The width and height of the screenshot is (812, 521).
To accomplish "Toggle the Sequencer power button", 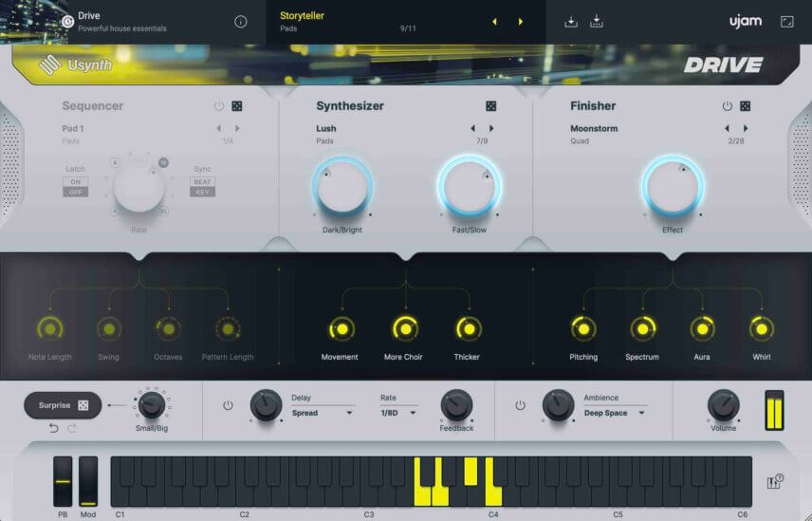I will coord(219,106).
